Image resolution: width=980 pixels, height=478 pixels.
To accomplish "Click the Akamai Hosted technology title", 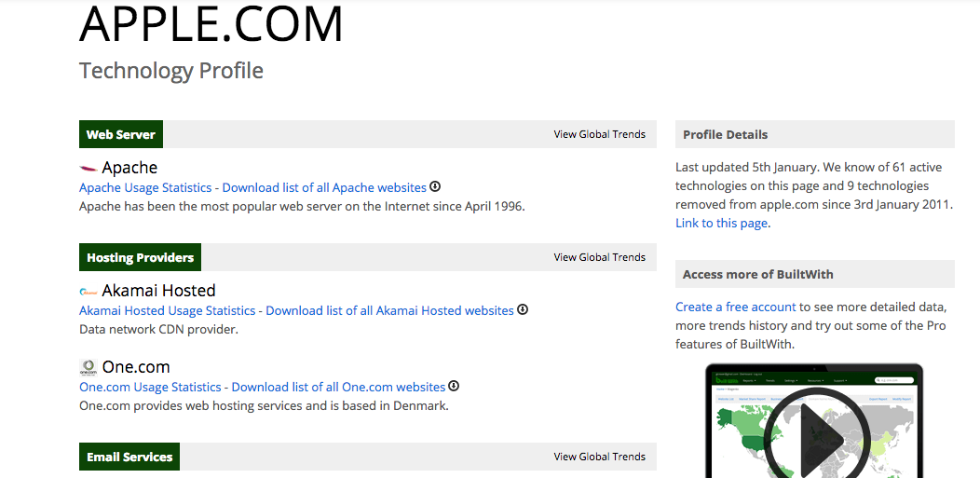I will pyautogui.click(x=158, y=291).
